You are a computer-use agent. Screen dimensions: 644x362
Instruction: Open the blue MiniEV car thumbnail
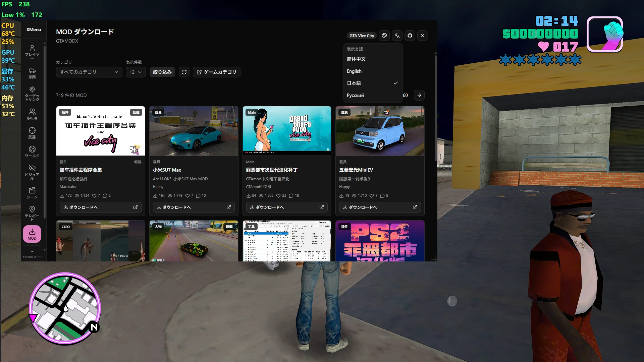tap(380, 131)
